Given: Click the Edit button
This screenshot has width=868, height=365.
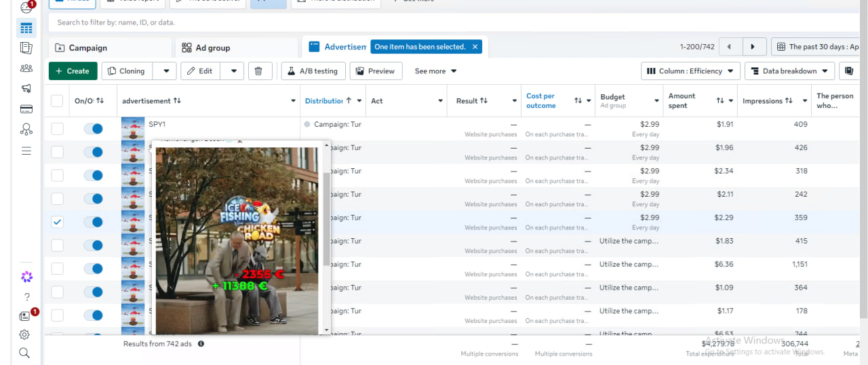Looking at the screenshot, I should tap(201, 71).
